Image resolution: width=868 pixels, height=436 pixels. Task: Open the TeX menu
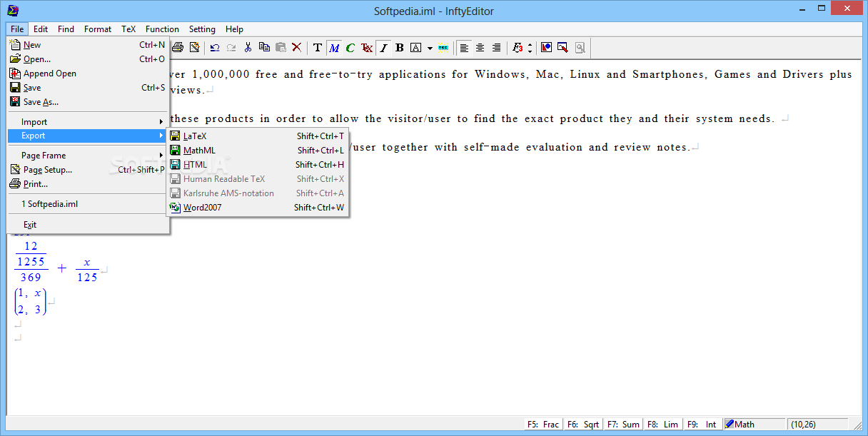[x=128, y=29]
